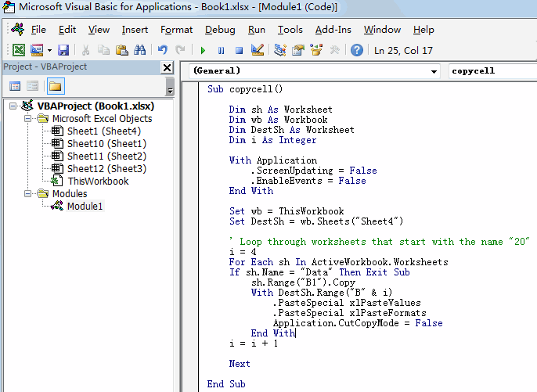Click the View Object icon in Project panel
Viewport: 537px width, 392px height.
(33, 86)
